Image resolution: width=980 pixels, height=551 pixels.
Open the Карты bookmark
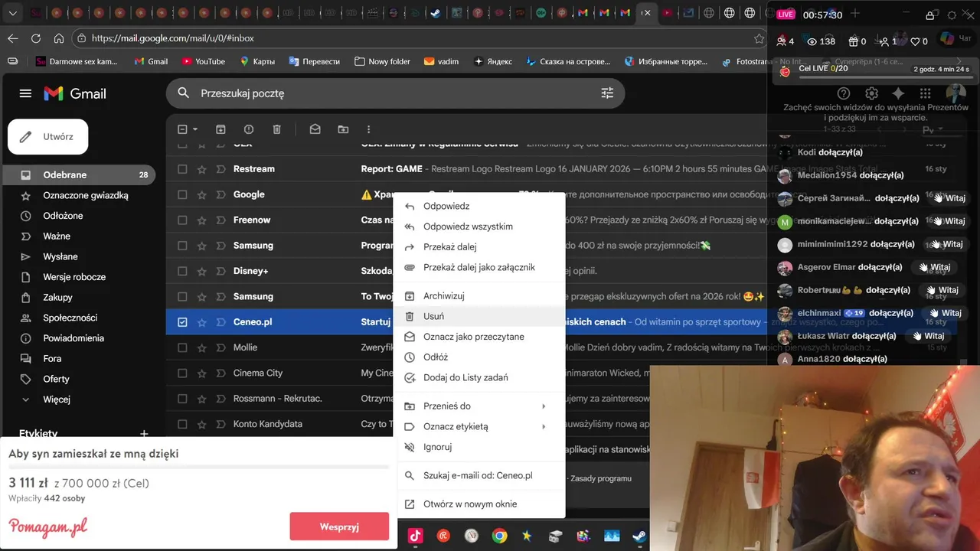point(257,61)
